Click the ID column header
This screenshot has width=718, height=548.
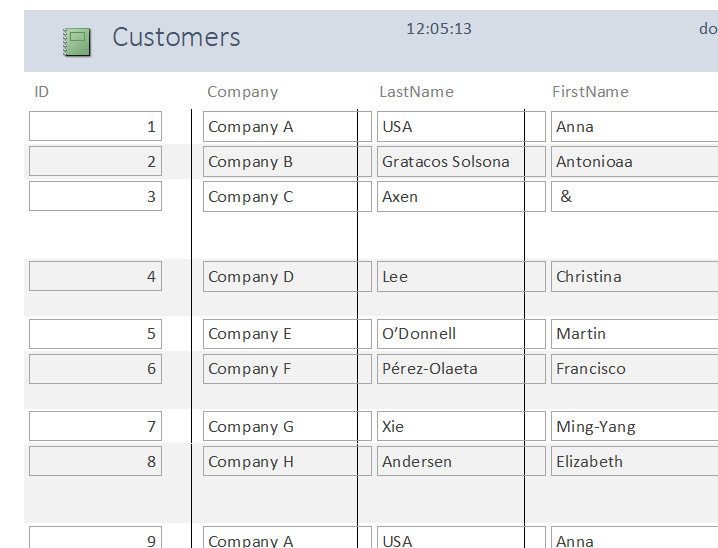coord(42,92)
